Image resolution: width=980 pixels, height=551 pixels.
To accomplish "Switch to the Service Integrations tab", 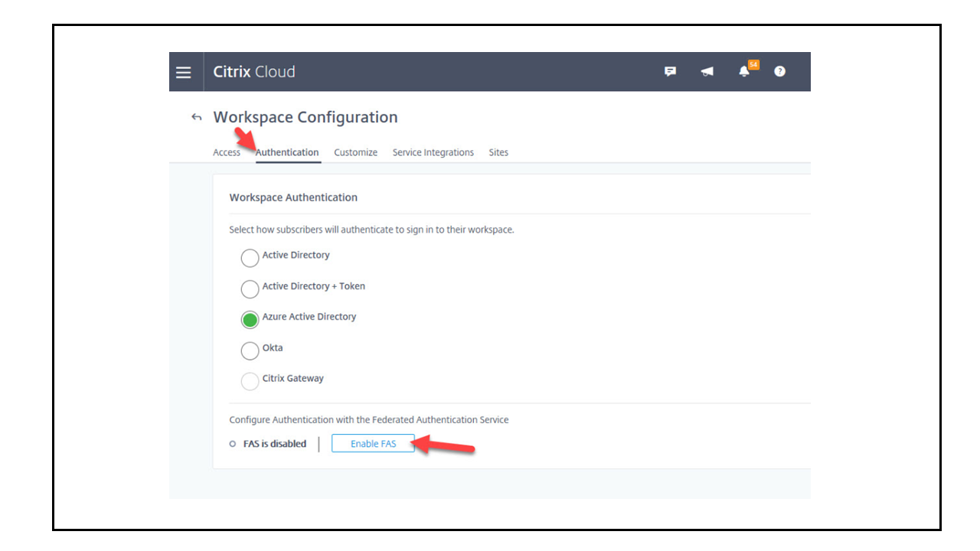I will [x=433, y=152].
